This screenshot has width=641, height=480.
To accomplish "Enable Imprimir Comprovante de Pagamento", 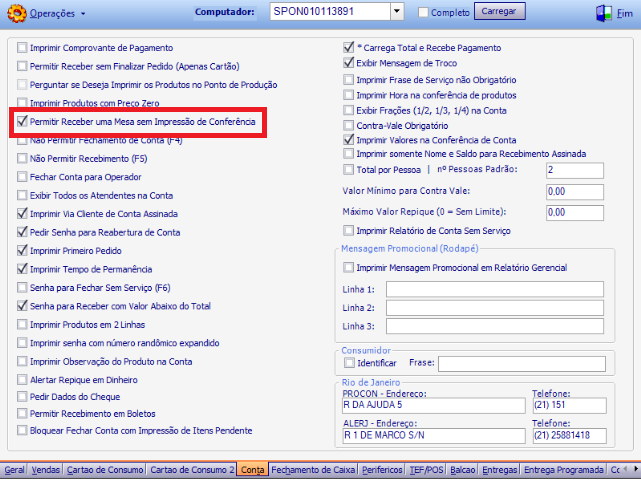I will point(22,48).
